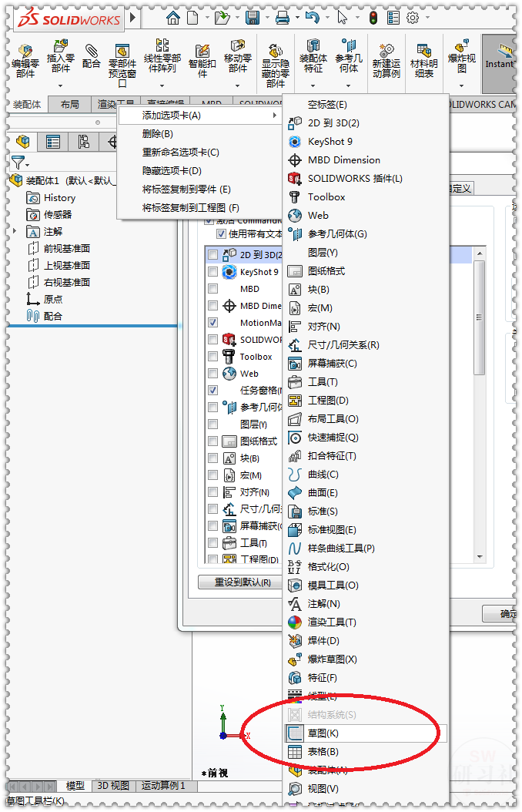Click 爆炸视图 tool
This screenshot has height=812, width=522.
coord(461,56)
